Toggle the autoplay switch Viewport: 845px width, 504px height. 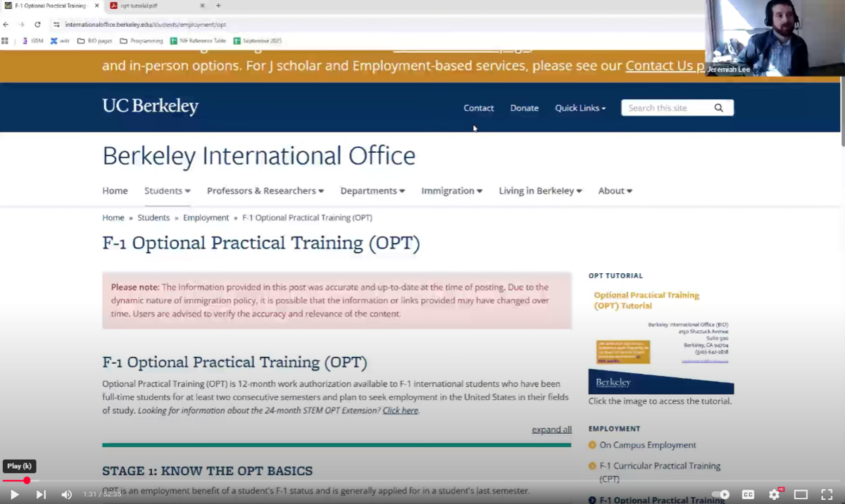point(720,494)
